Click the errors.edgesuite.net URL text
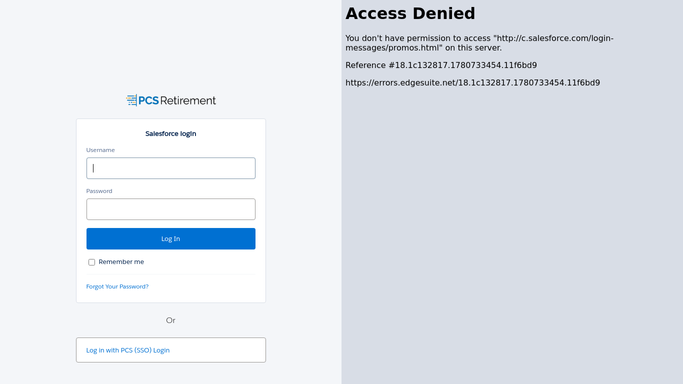This screenshot has width=683, height=384. point(473,83)
